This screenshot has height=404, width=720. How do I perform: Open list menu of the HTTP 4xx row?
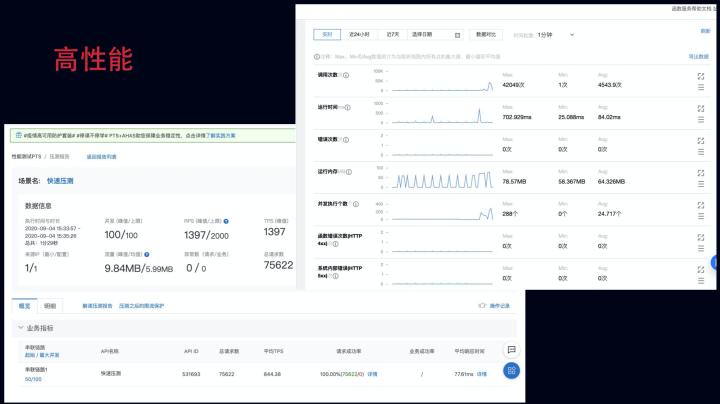pyautogui.click(x=701, y=248)
